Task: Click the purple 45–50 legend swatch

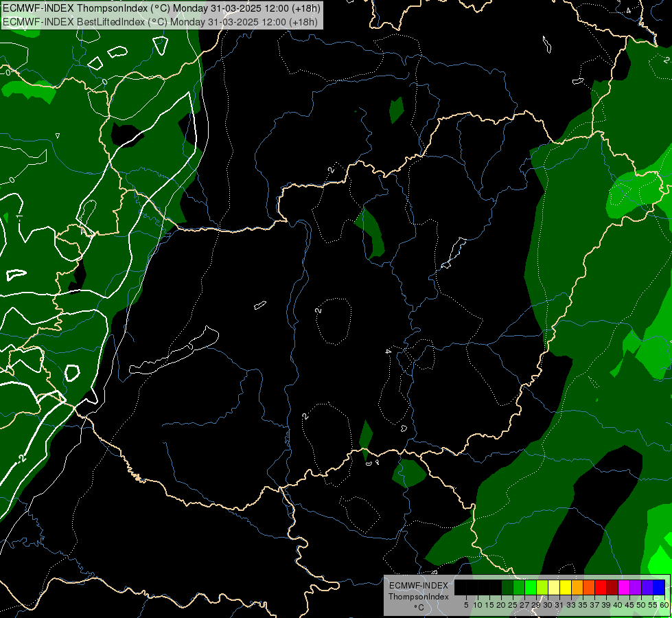Action: tap(636, 587)
